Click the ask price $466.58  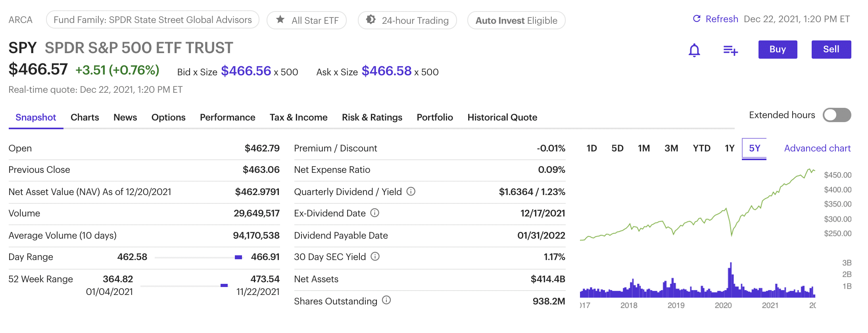pos(387,71)
